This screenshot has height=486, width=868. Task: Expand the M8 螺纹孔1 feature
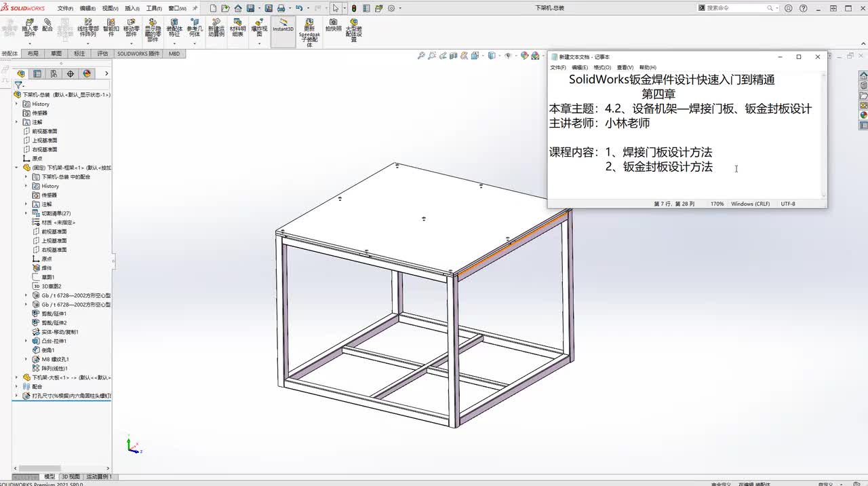(26, 359)
